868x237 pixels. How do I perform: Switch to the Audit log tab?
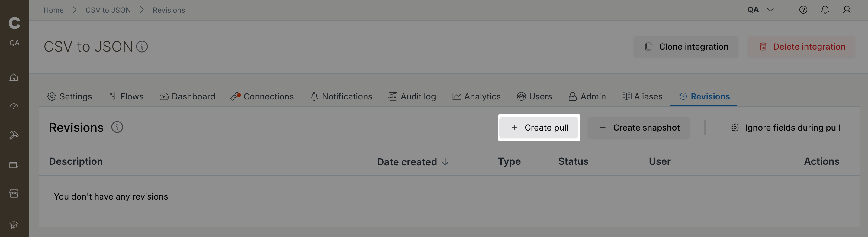click(412, 96)
